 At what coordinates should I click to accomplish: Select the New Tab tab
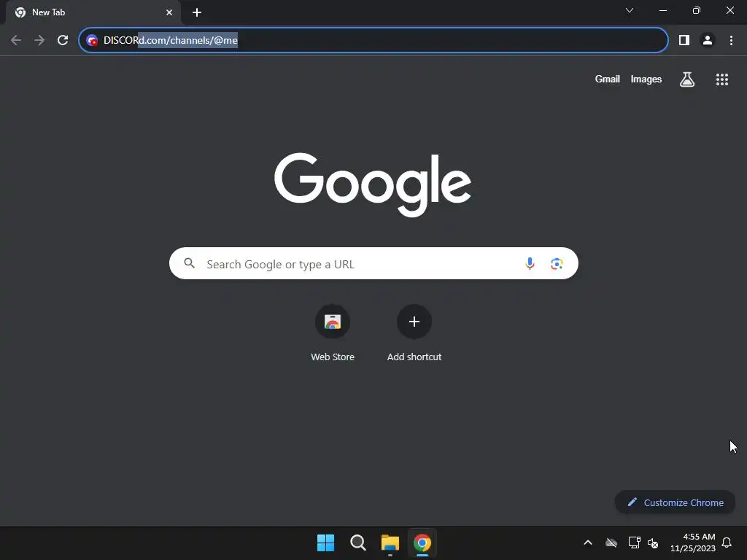(93, 12)
